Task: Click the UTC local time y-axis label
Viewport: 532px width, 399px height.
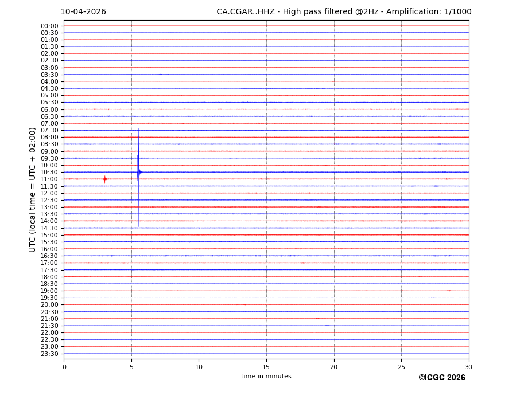Action: pyautogui.click(x=33, y=189)
